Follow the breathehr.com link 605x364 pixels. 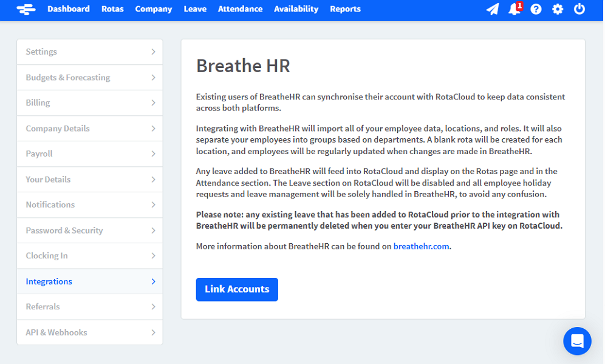(422, 246)
